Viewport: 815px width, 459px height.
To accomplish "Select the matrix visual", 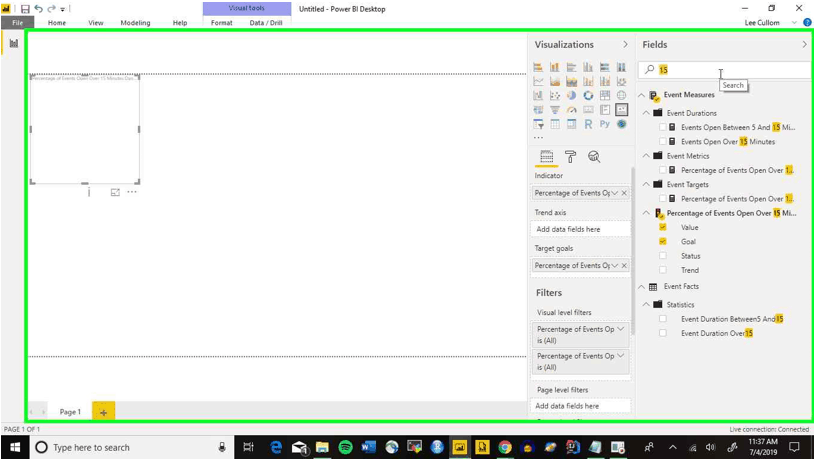I will coord(571,124).
